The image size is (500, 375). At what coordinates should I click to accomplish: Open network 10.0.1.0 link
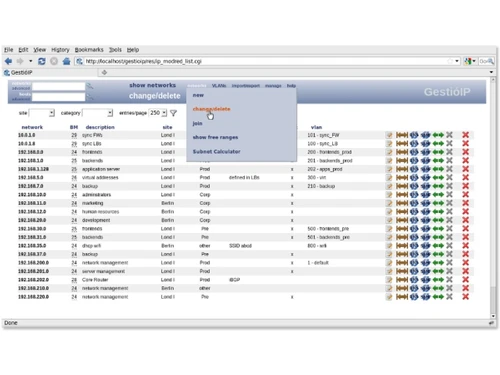point(26,135)
